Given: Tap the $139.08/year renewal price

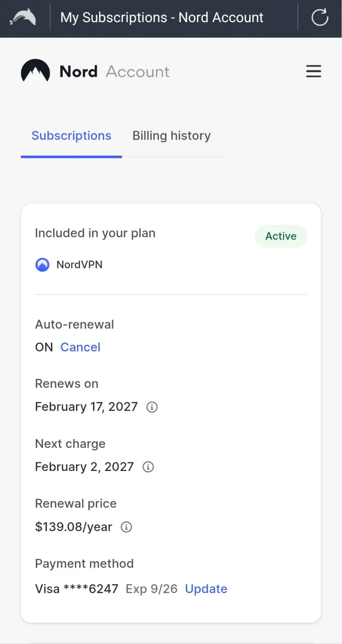Looking at the screenshot, I should click(x=74, y=527).
